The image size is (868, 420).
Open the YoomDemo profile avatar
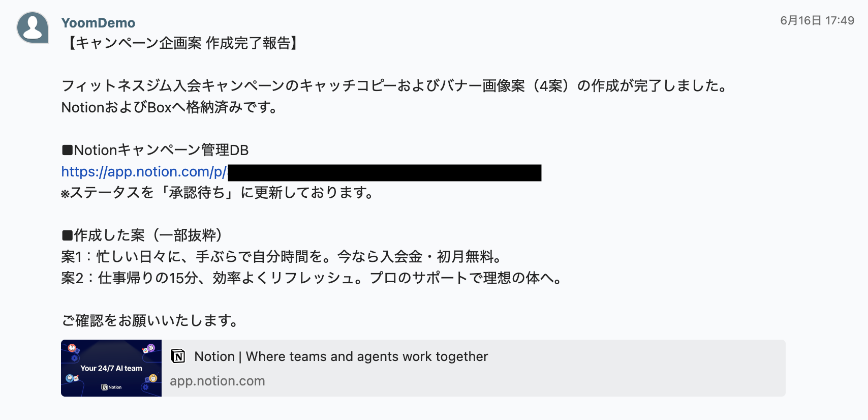click(33, 27)
